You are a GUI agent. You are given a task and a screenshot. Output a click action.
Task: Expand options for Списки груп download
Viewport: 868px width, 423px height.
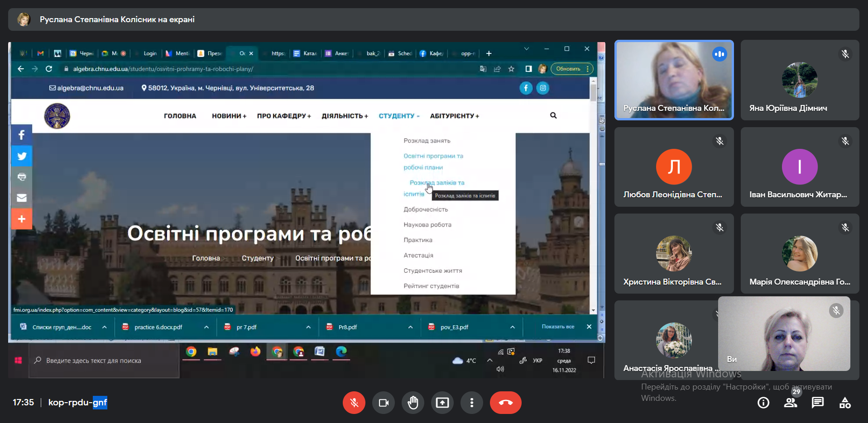pyautogui.click(x=105, y=327)
